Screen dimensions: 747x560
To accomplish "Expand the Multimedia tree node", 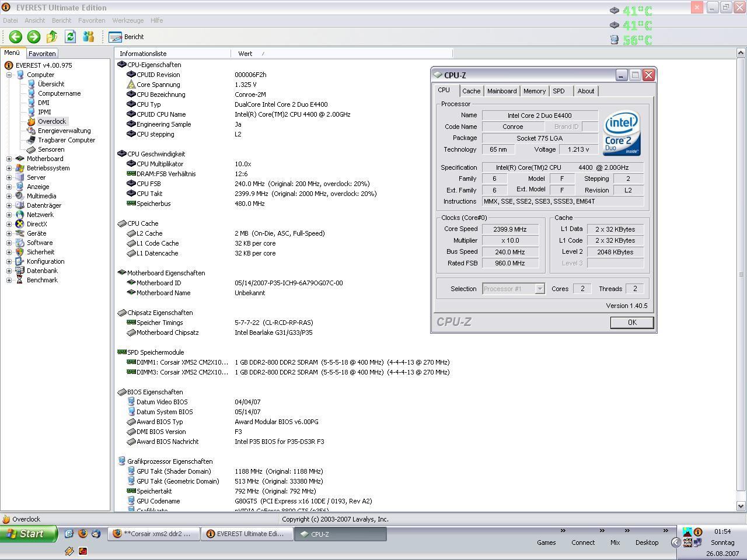I will [x=9, y=196].
